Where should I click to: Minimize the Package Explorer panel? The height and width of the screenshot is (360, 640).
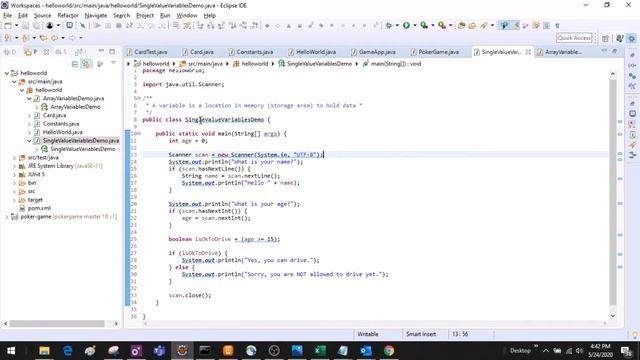[x=101, y=51]
